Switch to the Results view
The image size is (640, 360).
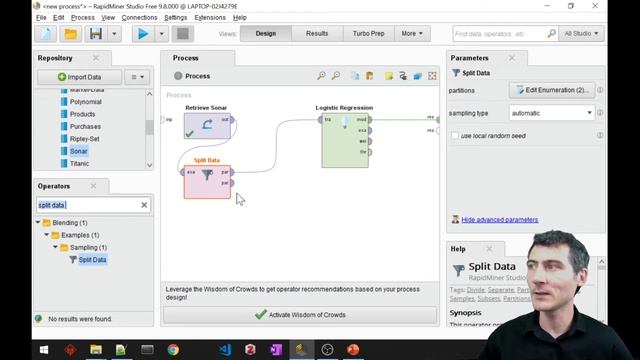tap(317, 33)
